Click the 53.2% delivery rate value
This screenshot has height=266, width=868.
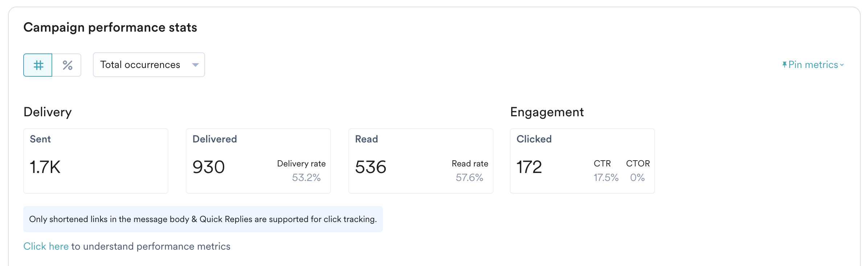pos(306,177)
